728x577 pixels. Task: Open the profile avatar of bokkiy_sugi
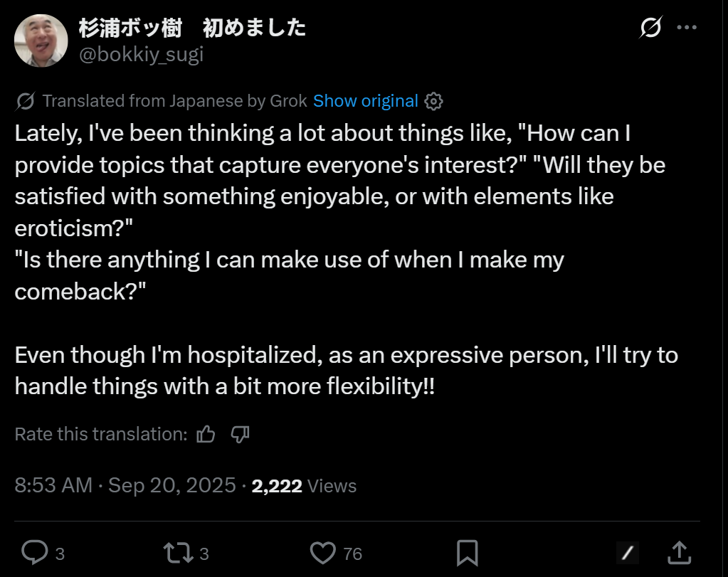click(x=41, y=41)
